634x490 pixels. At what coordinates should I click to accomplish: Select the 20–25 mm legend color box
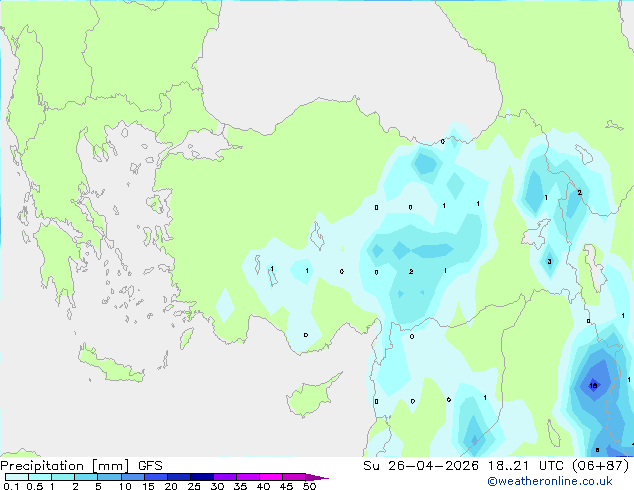pos(179,477)
